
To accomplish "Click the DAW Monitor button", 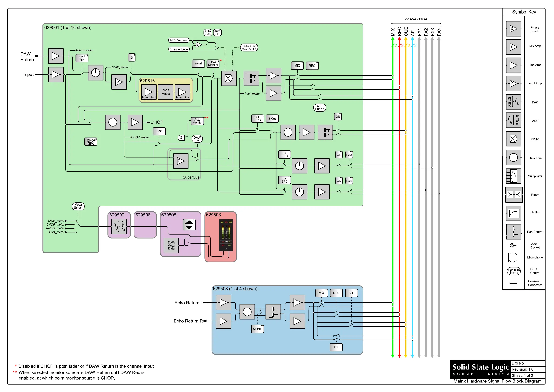I will [213, 64].
